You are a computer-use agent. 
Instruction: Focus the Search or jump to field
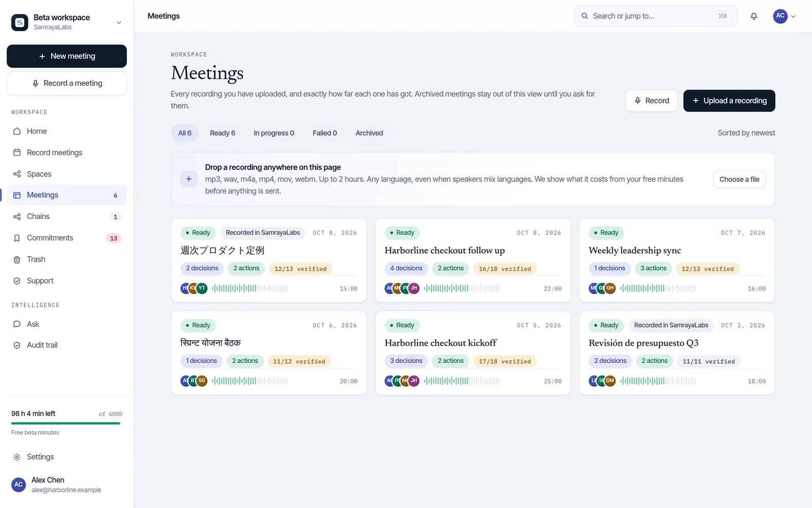pos(656,16)
